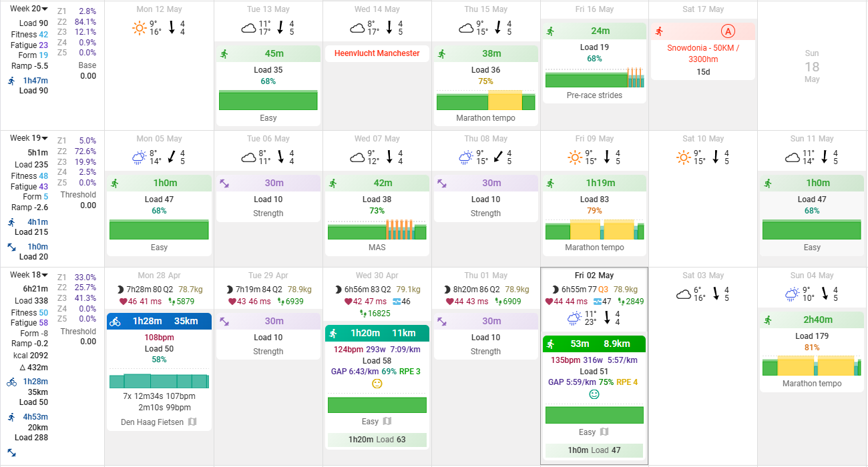Screen dimensions: 868x467
Task: Expand the Week 20 dropdown
Action: coord(45,9)
